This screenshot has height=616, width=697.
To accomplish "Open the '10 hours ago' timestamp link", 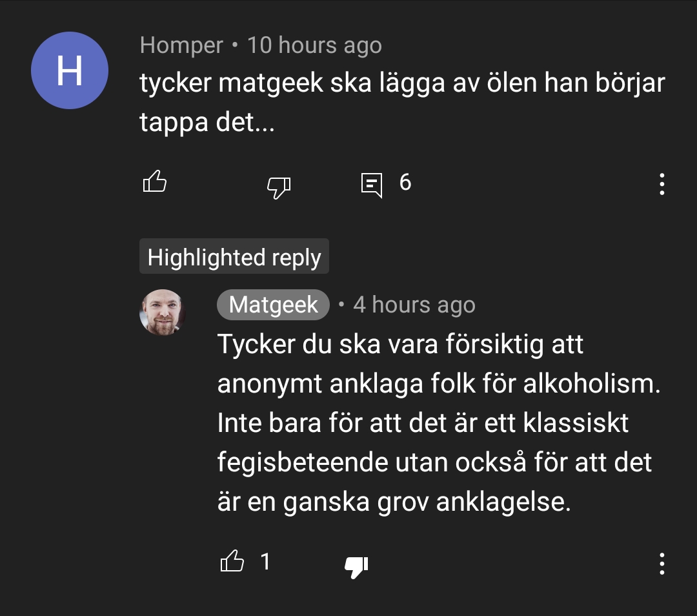I will click(314, 45).
